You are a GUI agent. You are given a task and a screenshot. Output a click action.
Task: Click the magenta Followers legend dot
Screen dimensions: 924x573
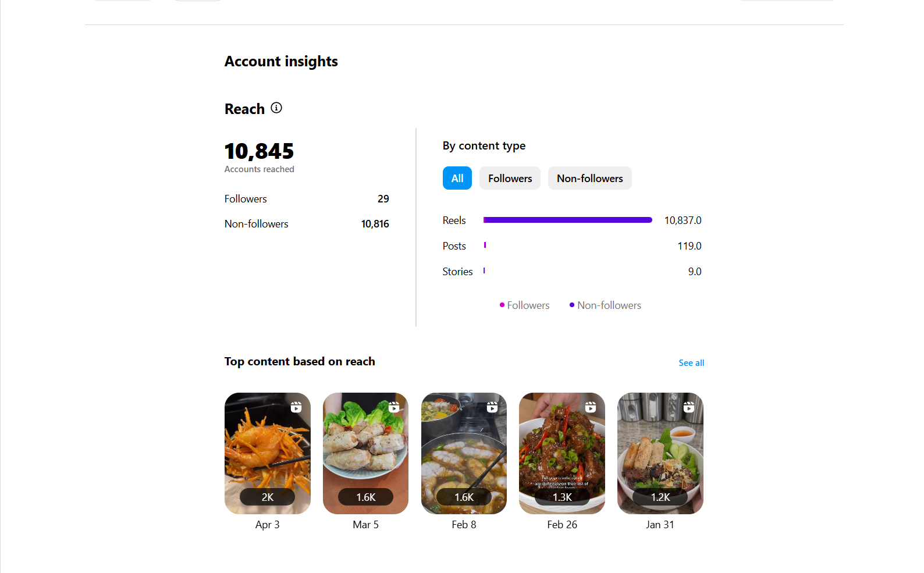[502, 305]
